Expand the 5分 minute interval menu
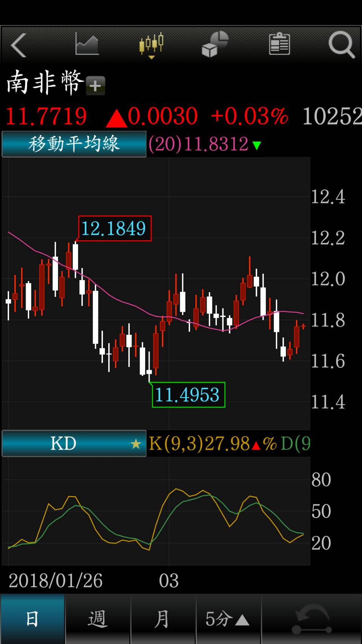This screenshot has width=362, height=644. 228,619
